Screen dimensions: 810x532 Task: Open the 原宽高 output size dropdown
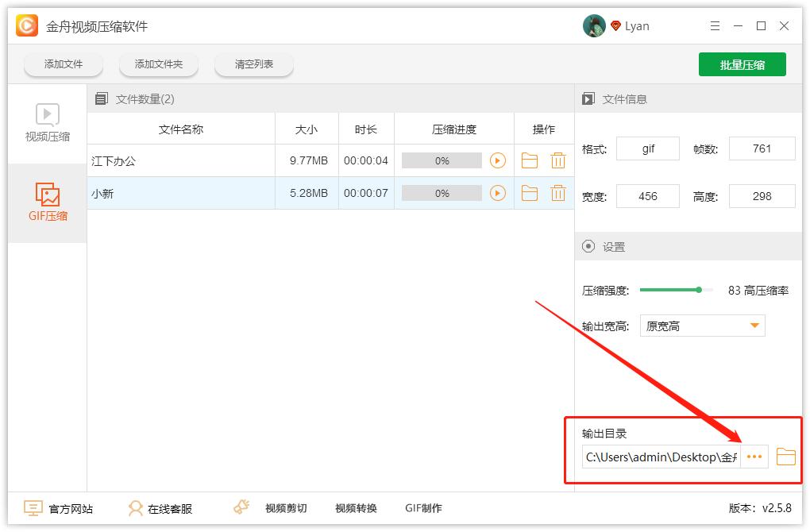tap(702, 326)
